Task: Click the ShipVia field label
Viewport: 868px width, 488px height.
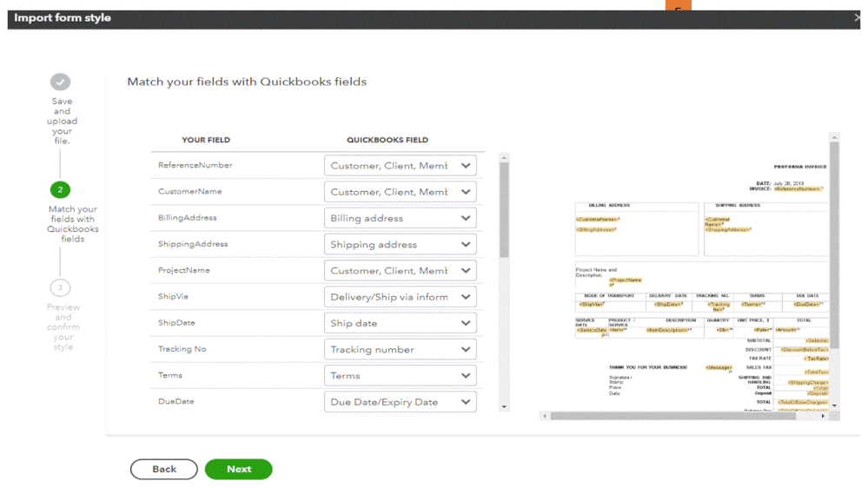Action: 173,297
